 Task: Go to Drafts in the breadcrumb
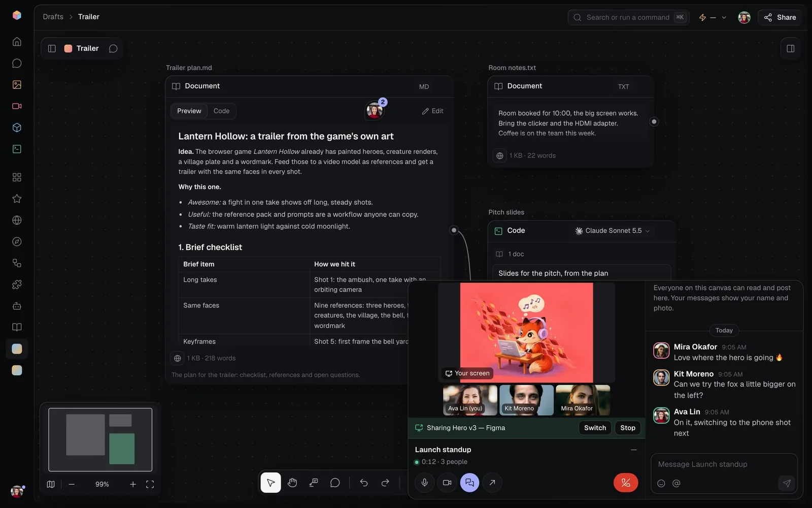click(53, 17)
